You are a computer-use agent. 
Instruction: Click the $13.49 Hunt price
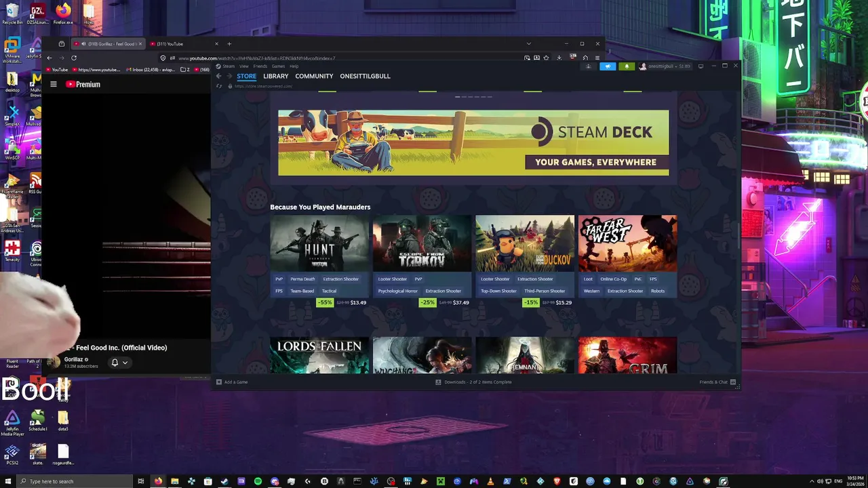(358, 303)
